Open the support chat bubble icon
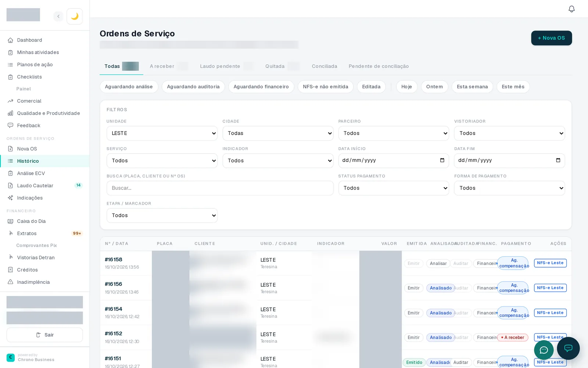Image resolution: width=588 pixels, height=368 pixels. click(x=568, y=348)
